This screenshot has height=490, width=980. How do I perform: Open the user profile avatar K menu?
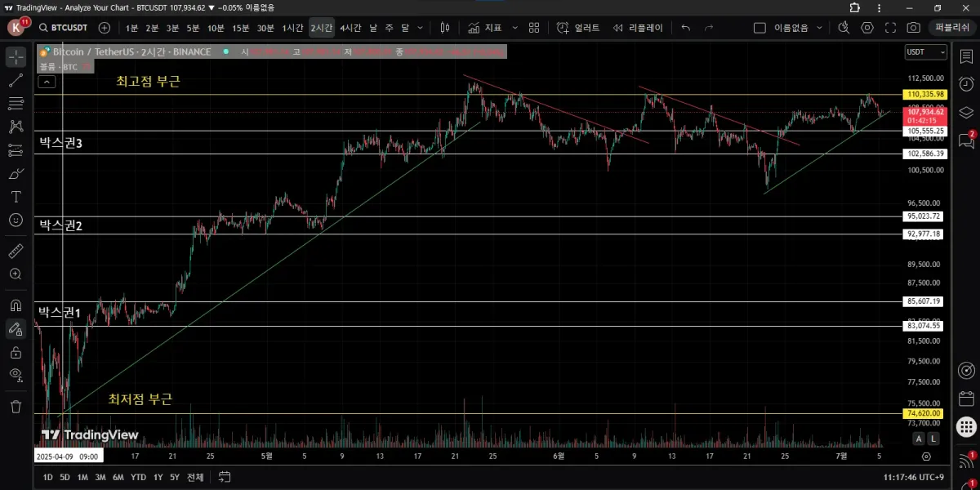click(x=17, y=27)
